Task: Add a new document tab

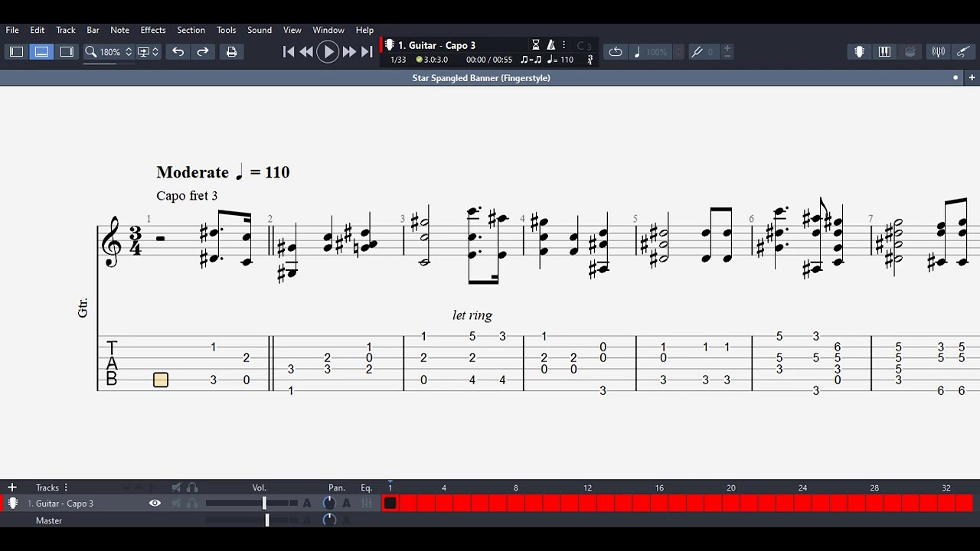Action: coord(972,77)
